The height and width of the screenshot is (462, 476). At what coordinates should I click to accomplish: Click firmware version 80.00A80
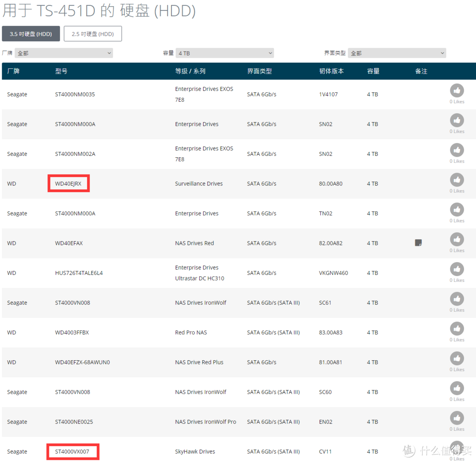tap(331, 184)
